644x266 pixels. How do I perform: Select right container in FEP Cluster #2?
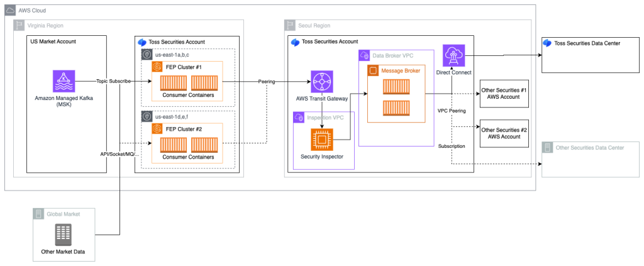204,145
